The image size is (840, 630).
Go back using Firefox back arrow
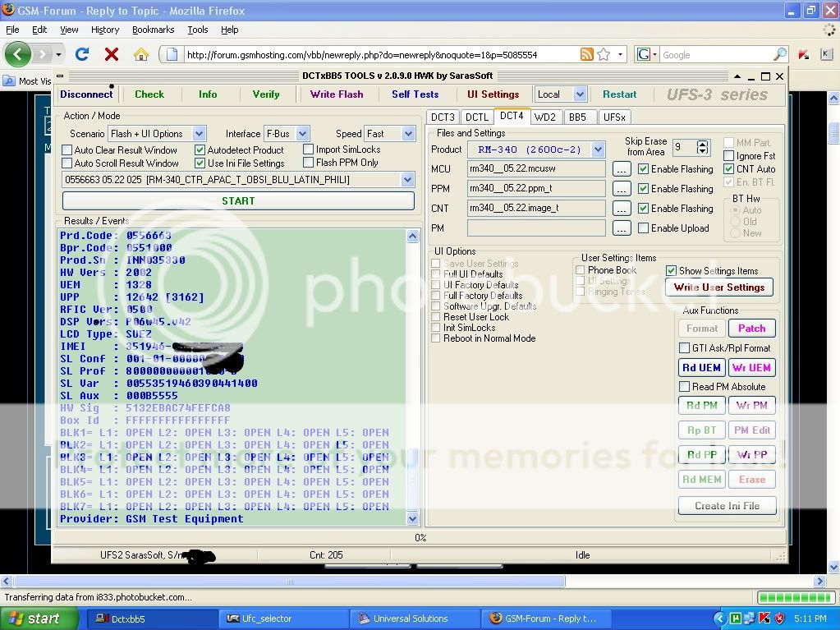pyautogui.click(x=18, y=54)
